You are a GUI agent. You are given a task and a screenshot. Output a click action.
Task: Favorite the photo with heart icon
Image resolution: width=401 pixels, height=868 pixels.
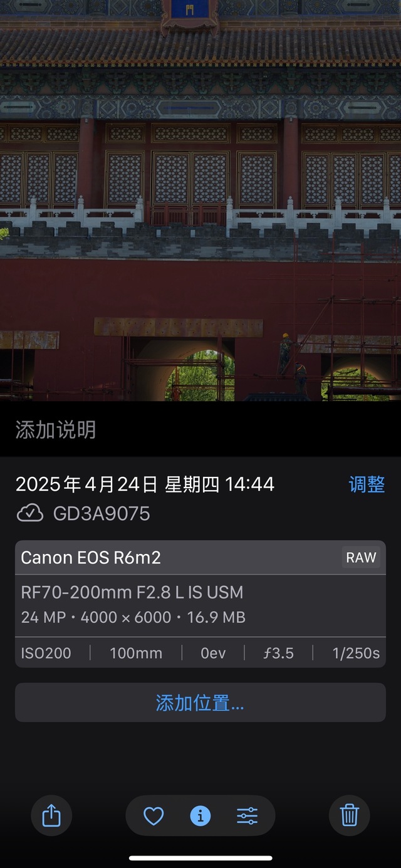coord(154,815)
